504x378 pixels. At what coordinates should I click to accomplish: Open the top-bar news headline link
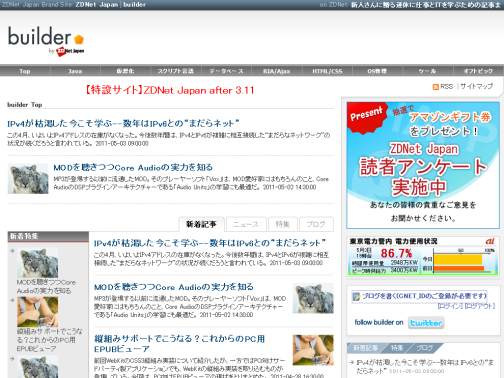click(x=426, y=5)
